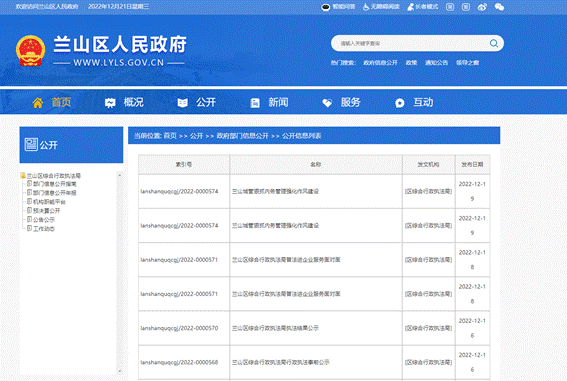The height and width of the screenshot is (381, 567).
Task: Open 兰山区综合行政执法局行政执法事前公示 entry
Action: [281, 362]
